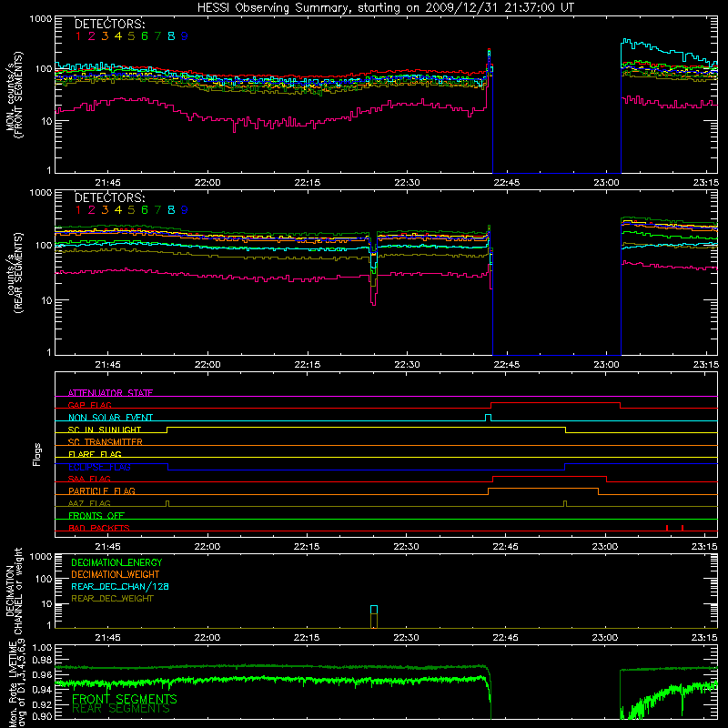
Task: Click the DECIMATION CHANNEL or weight axis label
Action: (x=14, y=591)
